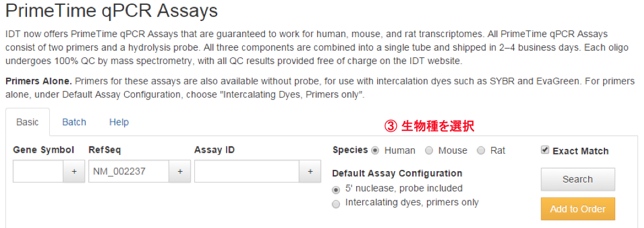The image size is (644, 228).
Task: Focus the Gene Symbol input field
Action: (38, 171)
